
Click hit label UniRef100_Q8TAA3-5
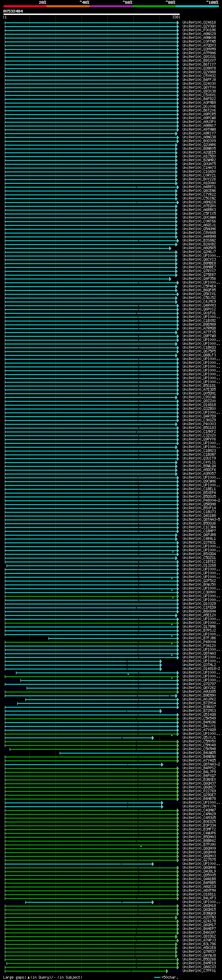tap(201, 520)
